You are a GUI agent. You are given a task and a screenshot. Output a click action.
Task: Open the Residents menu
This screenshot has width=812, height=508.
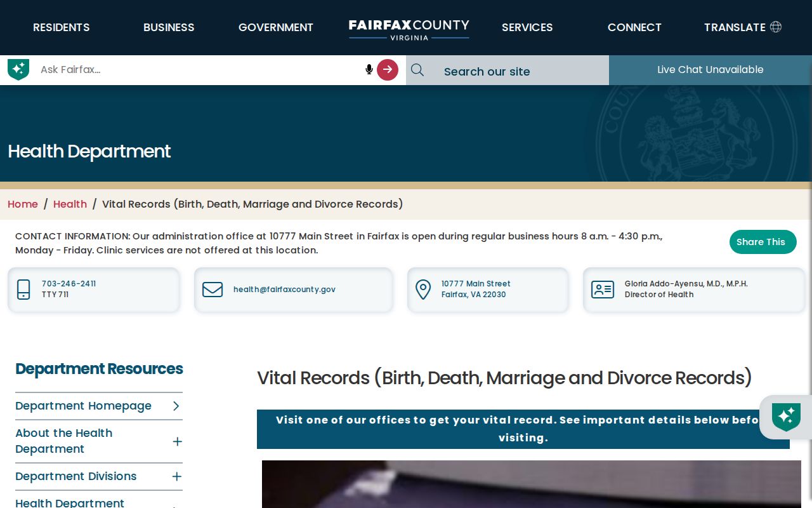62,27
